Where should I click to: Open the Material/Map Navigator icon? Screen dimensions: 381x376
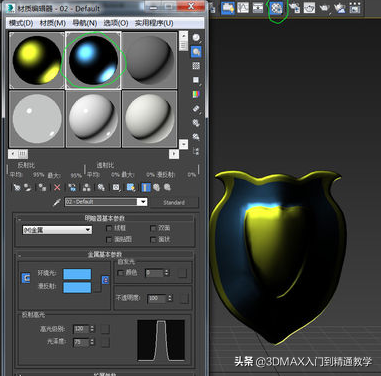pos(196,151)
